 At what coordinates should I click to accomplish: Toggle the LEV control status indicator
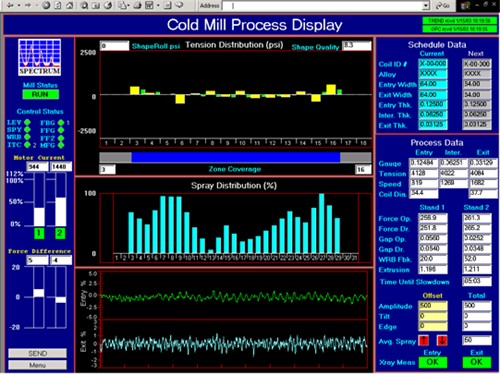tap(27, 122)
